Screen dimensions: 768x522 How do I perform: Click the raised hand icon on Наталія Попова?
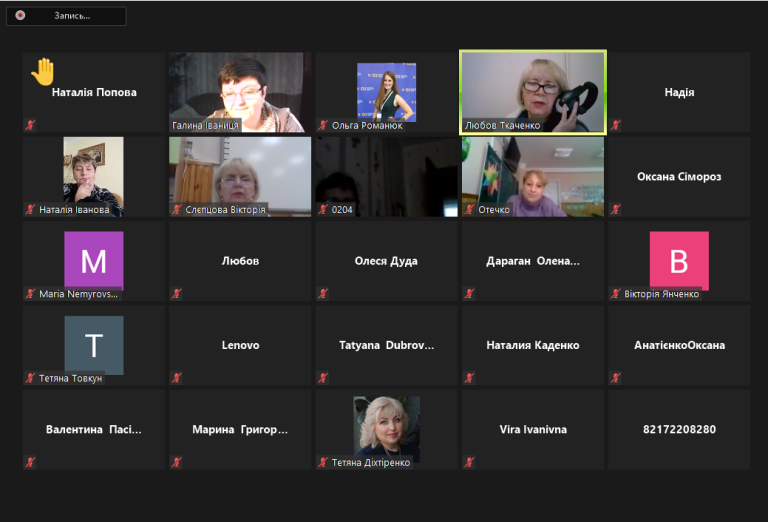tap(43, 71)
